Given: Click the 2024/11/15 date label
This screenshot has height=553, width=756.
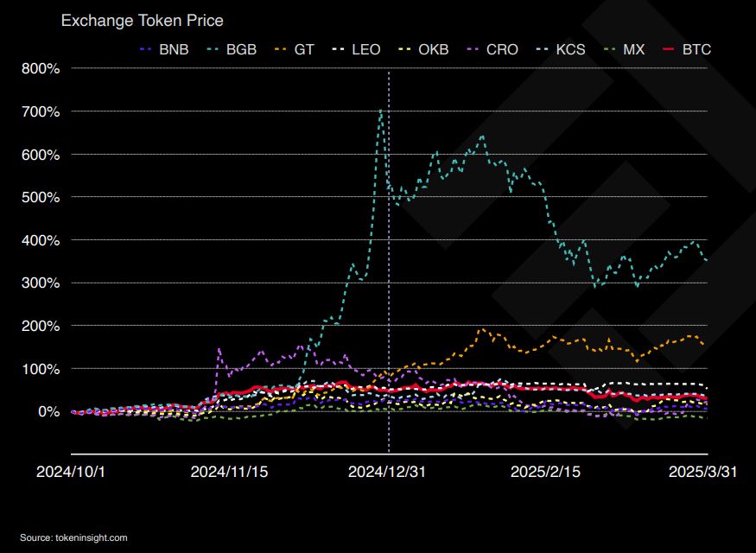Looking at the screenshot, I should [x=229, y=472].
